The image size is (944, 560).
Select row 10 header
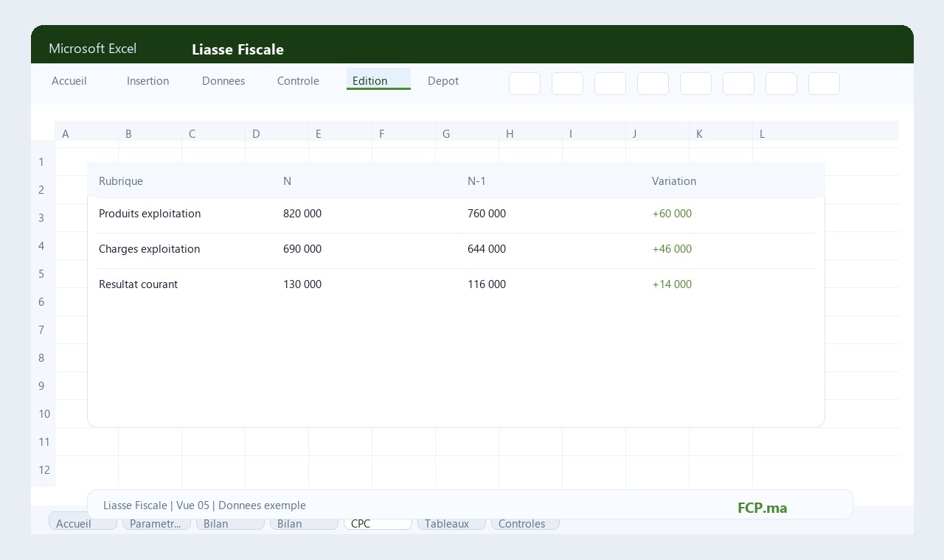pos(43,413)
